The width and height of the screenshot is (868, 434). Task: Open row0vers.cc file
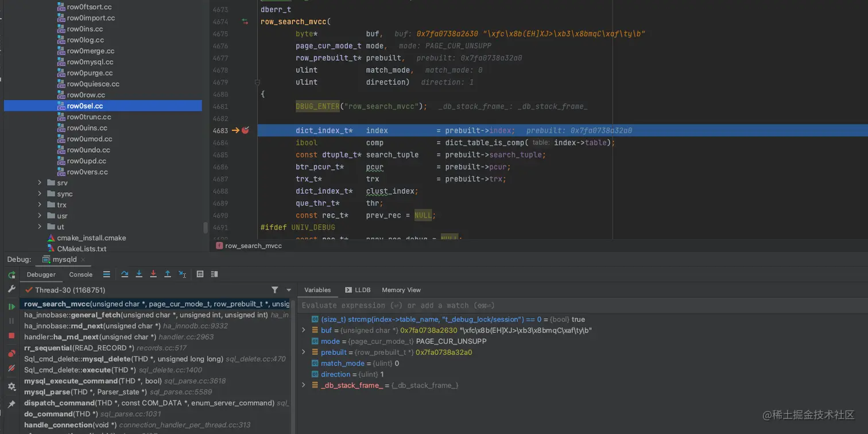pos(87,172)
